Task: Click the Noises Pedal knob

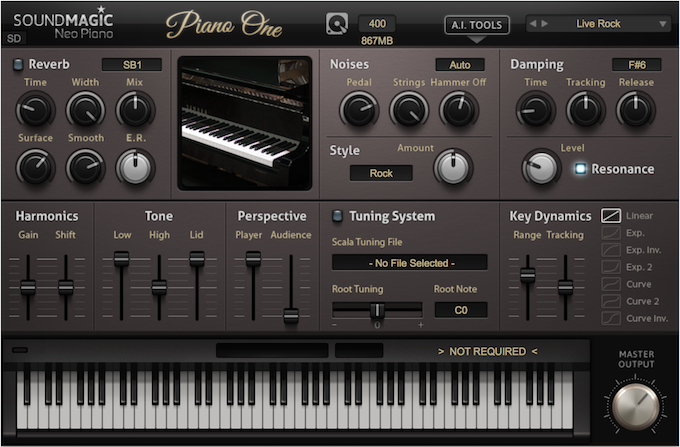Action: pyautogui.click(x=359, y=110)
